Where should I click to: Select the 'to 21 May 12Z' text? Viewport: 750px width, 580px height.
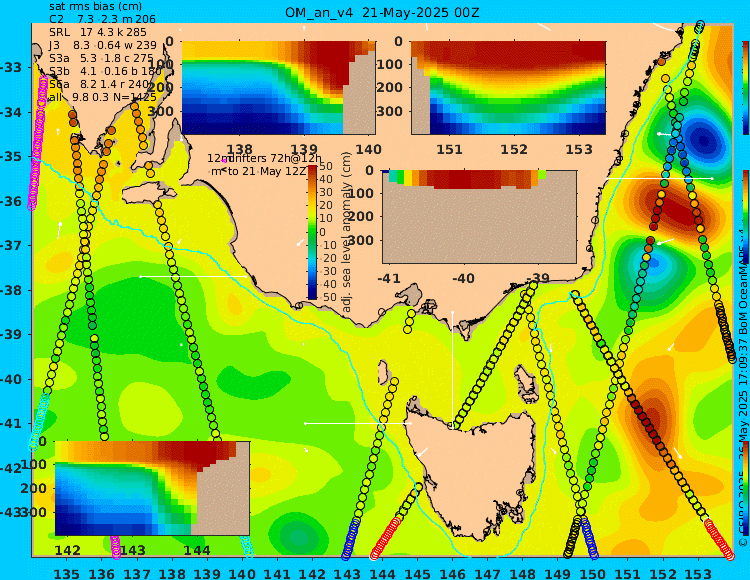[266, 171]
